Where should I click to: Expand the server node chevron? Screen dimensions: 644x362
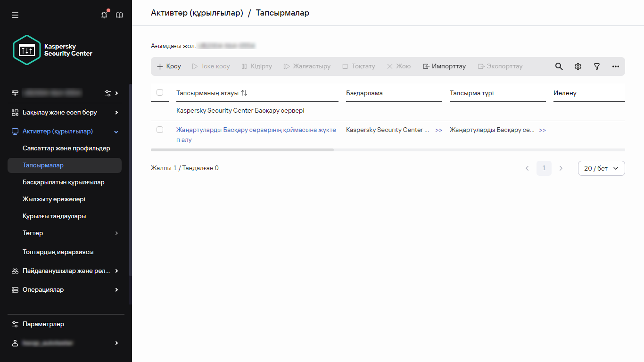pyautogui.click(x=116, y=93)
